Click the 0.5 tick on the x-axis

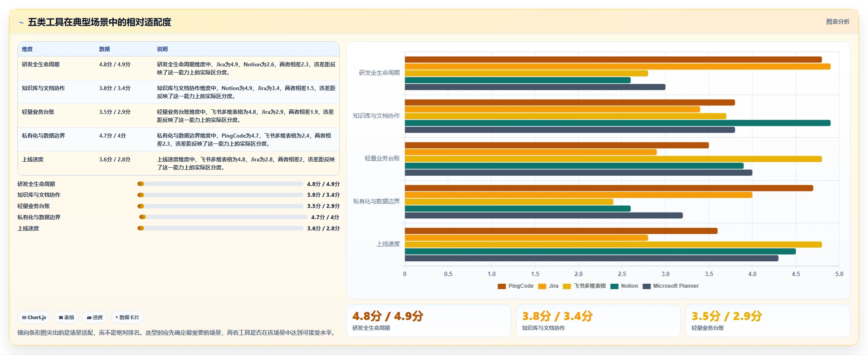[448, 274]
